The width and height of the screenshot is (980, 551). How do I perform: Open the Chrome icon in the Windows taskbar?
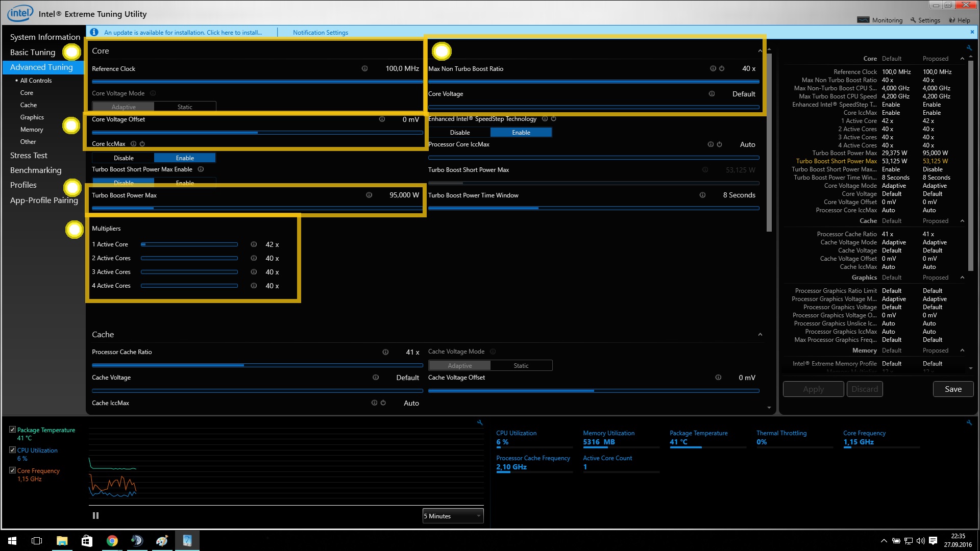[x=112, y=541]
